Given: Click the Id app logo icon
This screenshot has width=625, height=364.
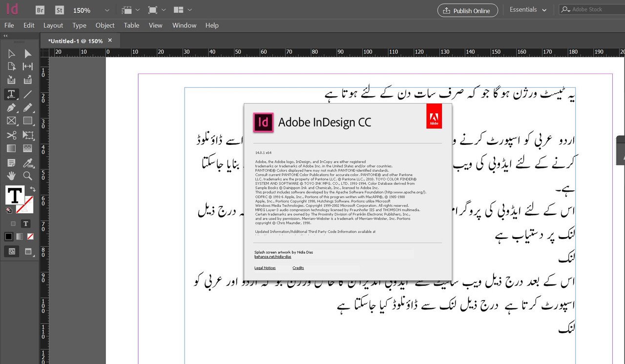Looking at the screenshot, I should click(13, 10).
